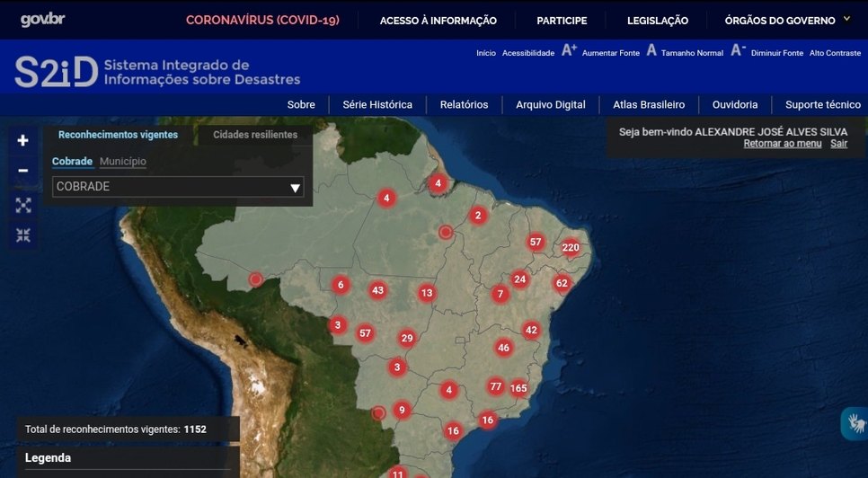Open the Legislação link
The width and height of the screenshot is (868, 478).
(658, 21)
